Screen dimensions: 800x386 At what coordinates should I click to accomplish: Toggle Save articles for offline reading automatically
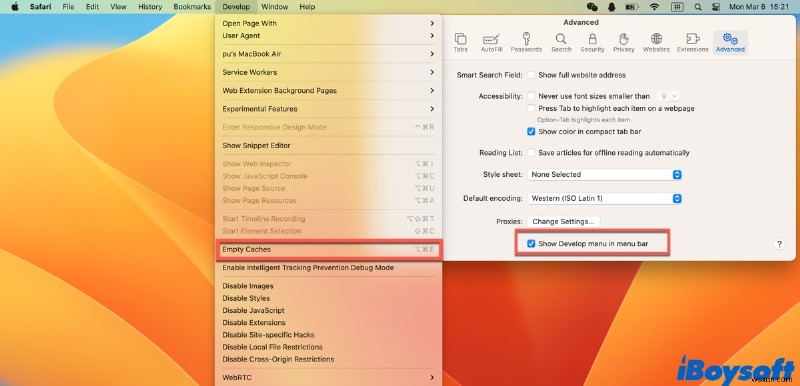pos(531,152)
